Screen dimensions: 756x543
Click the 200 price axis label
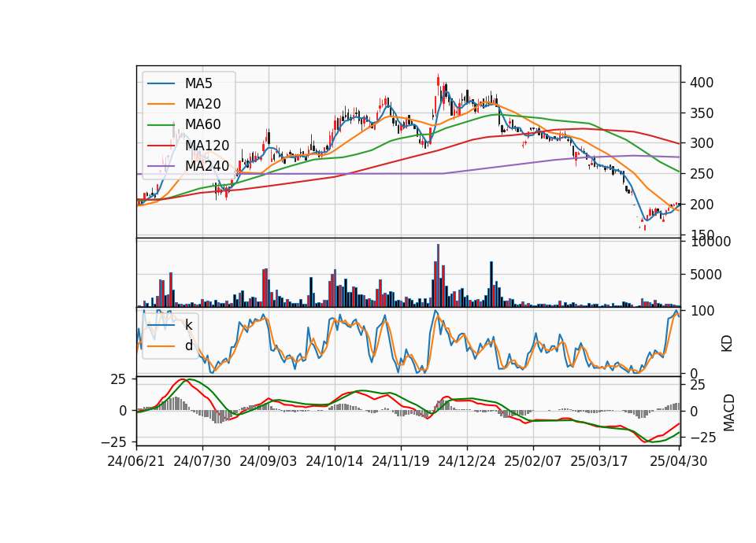[x=702, y=205]
